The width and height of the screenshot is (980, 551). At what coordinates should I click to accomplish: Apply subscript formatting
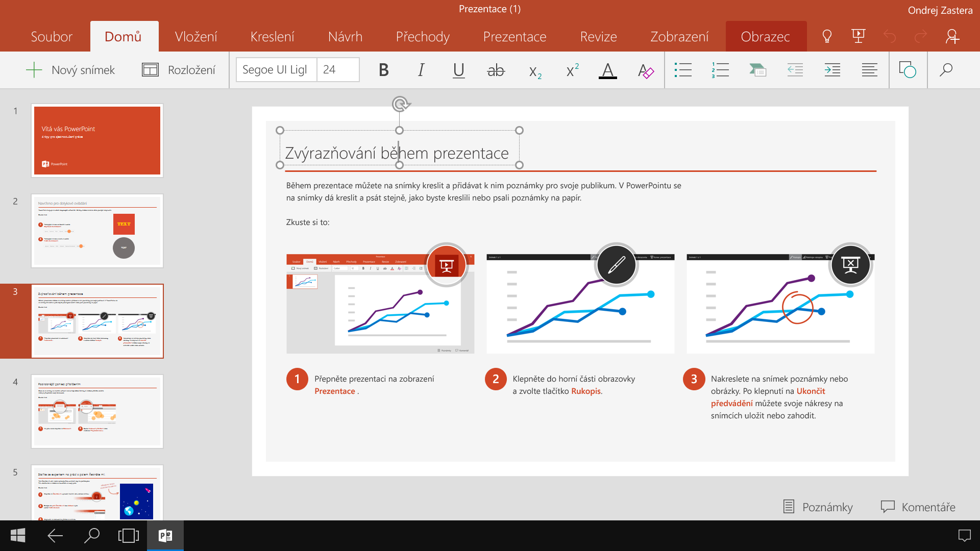pyautogui.click(x=534, y=70)
